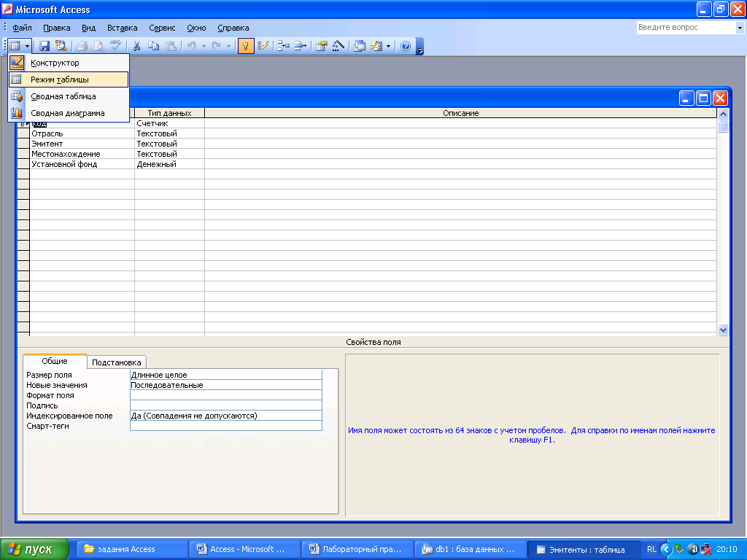Image resolution: width=747 pixels, height=560 pixels.
Task: Click the Установной фонд field name
Action: (x=82, y=164)
